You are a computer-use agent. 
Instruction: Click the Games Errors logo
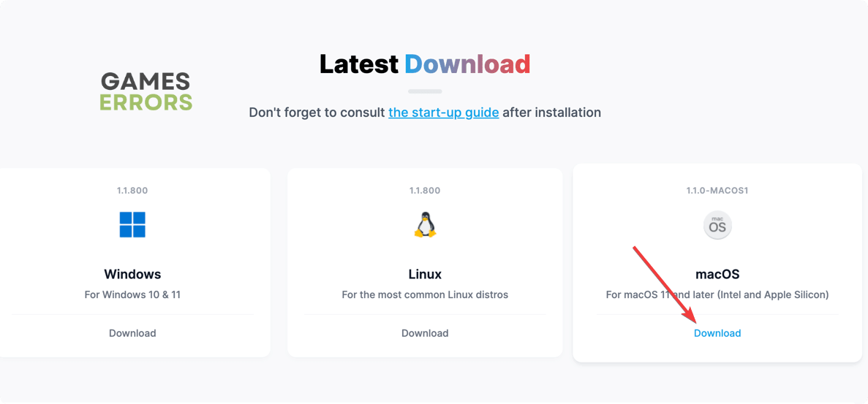[x=146, y=91]
